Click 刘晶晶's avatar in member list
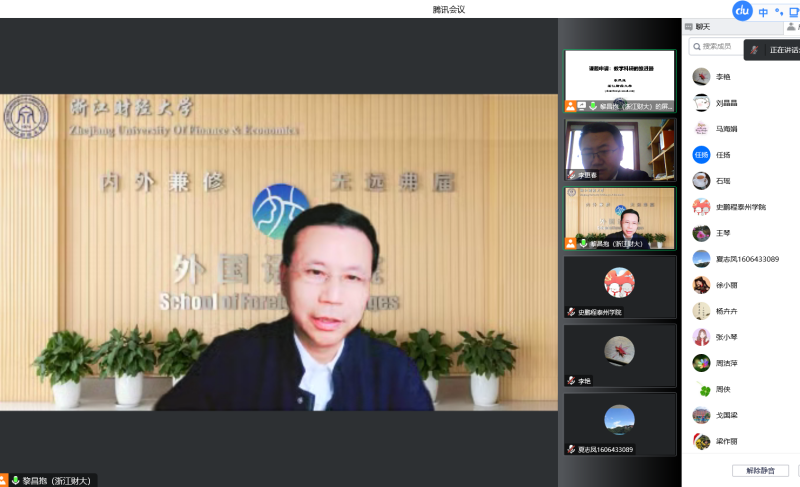 pos(702,102)
